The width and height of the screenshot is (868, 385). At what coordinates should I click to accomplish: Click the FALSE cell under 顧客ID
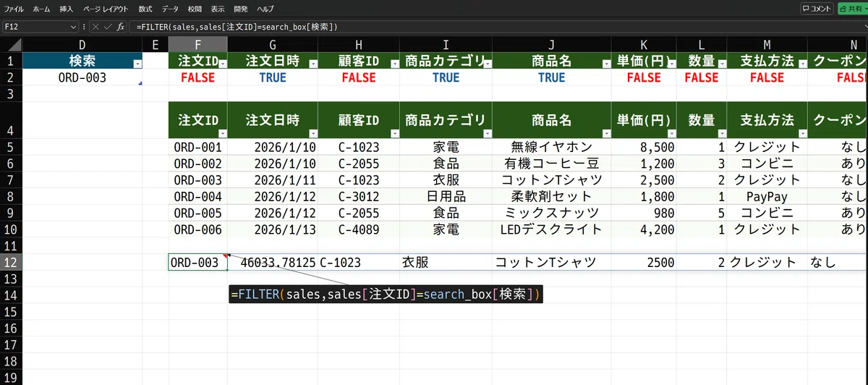pos(359,77)
